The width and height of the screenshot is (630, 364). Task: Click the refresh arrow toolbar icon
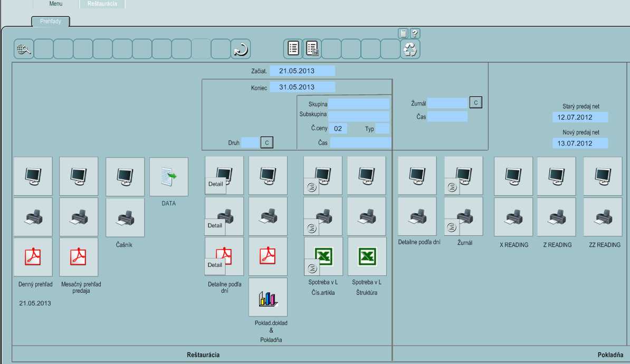[x=241, y=49]
